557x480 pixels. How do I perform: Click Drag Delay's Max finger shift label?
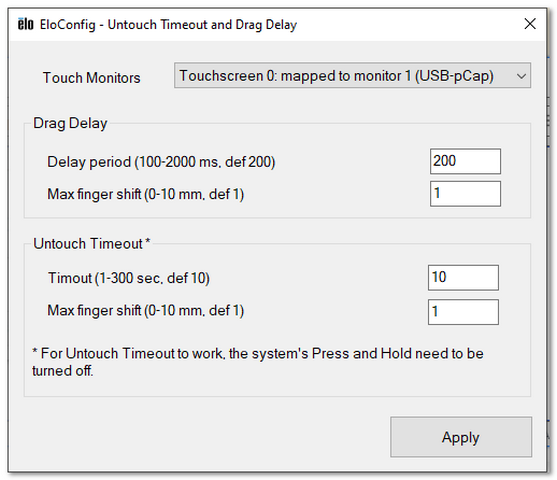(146, 194)
